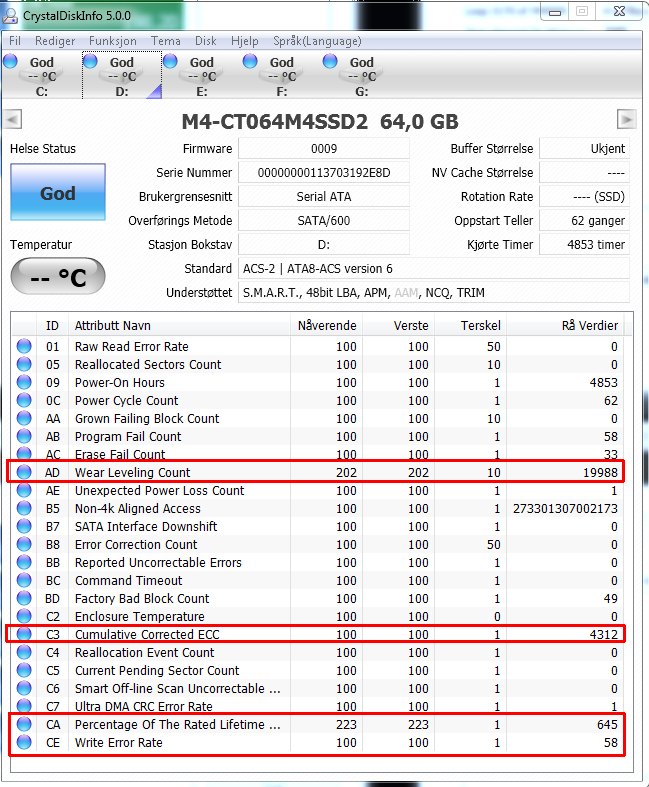Viewport: 649px width, 787px height.
Task: Click the serial number field
Action: tap(324, 173)
